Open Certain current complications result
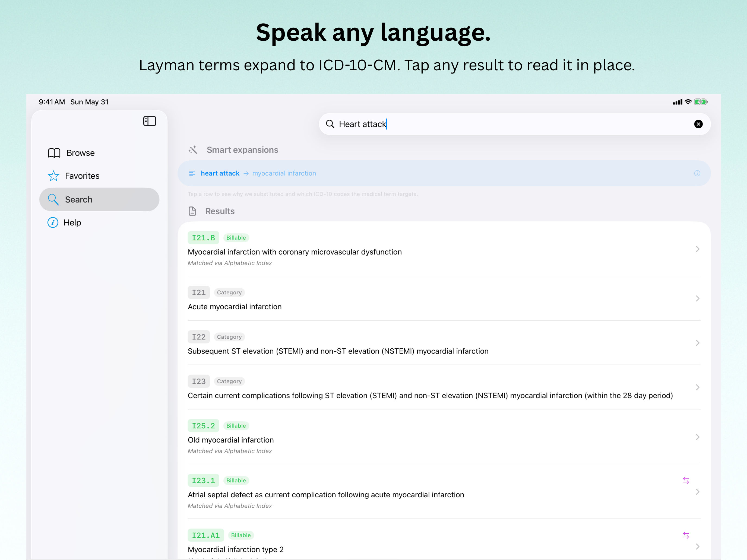747x560 pixels. pos(444,387)
